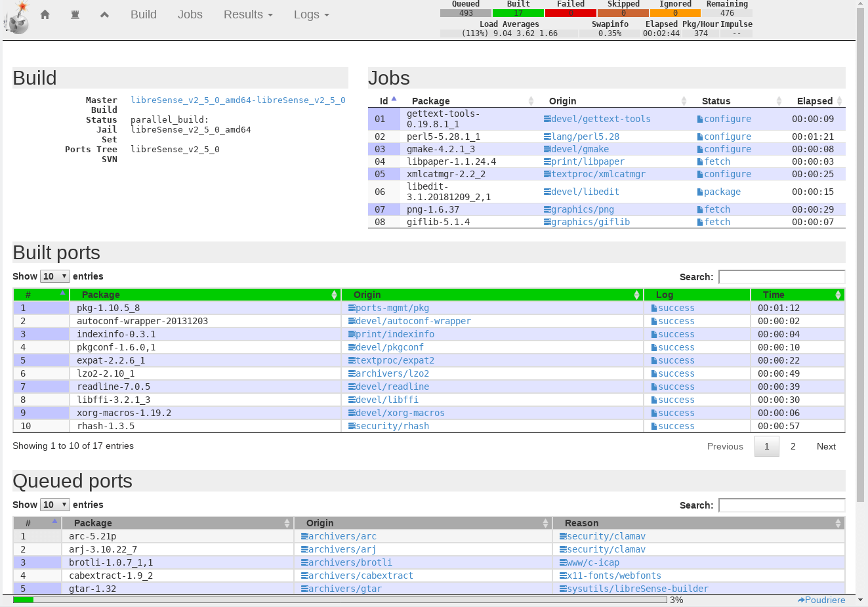Focus the Built ports search field
This screenshot has height=607, width=868.
781,277
